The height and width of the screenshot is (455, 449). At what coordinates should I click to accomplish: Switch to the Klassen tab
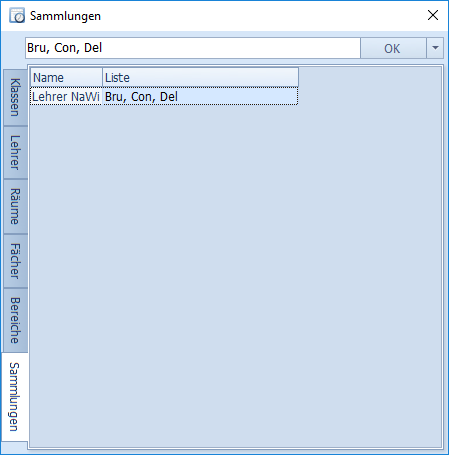(x=15, y=98)
